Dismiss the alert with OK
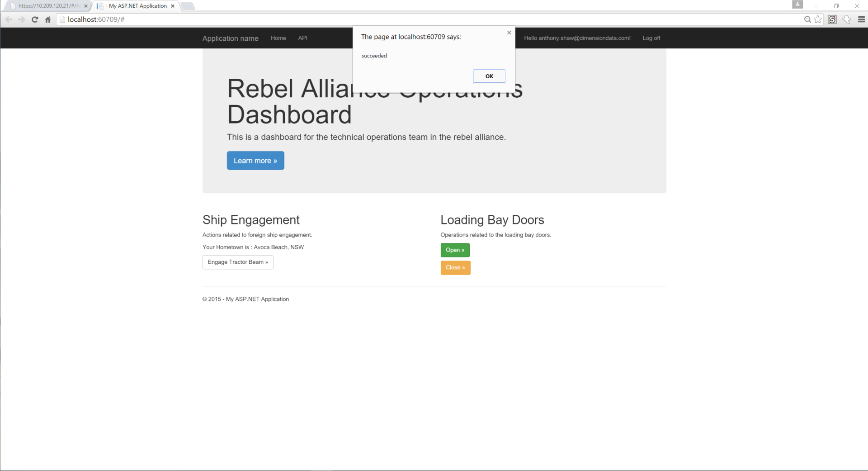This screenshot has width=868, height=471. (489, 76)
